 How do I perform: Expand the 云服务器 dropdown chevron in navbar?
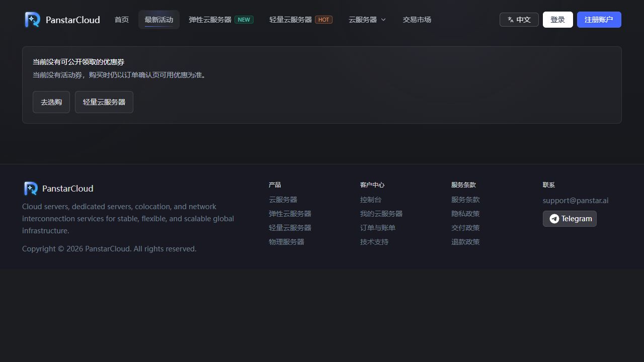[383, 20]
